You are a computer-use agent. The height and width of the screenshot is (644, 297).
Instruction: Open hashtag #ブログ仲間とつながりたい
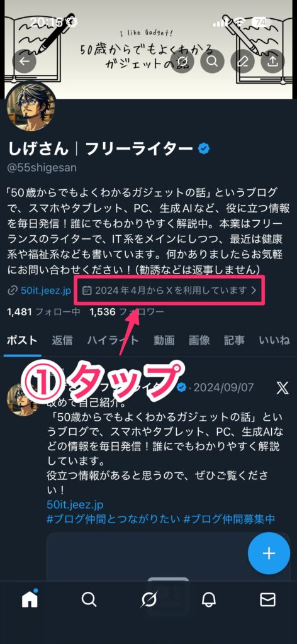(113, 519)
